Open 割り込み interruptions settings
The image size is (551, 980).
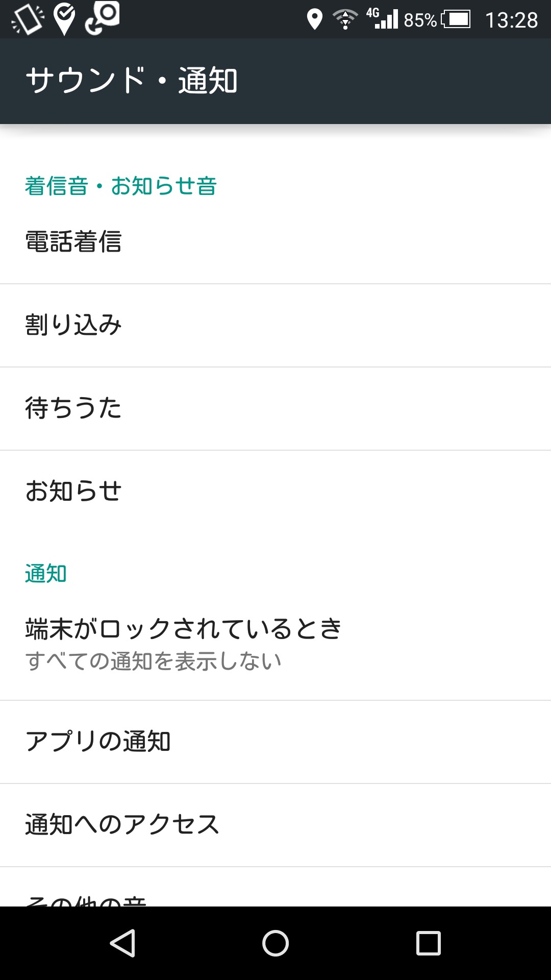pos(275,325)
